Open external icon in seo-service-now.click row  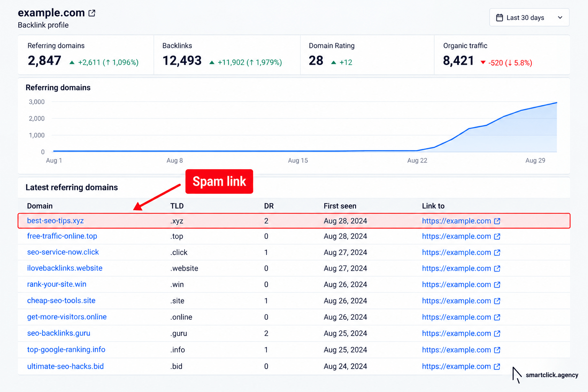[x=497, y=252]
